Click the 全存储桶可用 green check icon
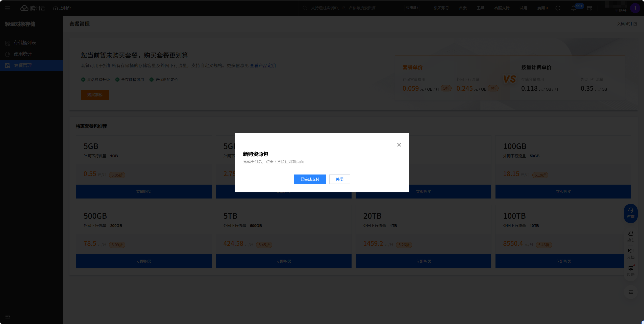Screen dimensions: 644x324 [x=117, y=80]
